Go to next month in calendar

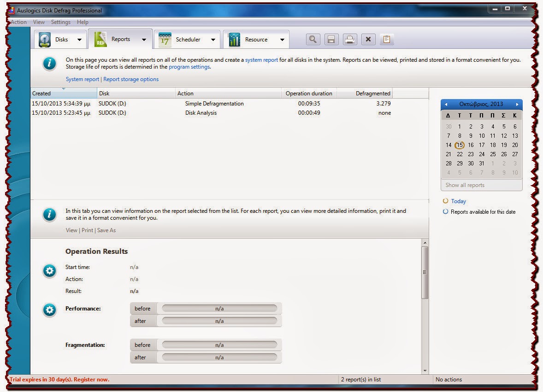(x=517, y=104)
